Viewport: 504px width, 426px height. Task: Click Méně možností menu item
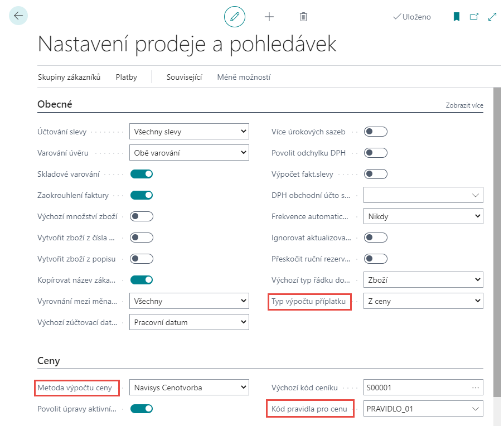[244, 77]
